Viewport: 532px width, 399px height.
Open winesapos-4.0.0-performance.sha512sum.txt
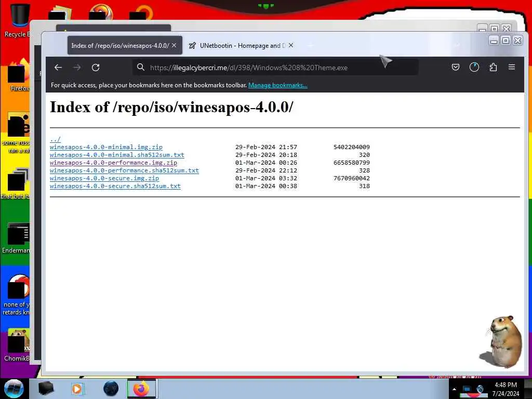click(124, 170)
